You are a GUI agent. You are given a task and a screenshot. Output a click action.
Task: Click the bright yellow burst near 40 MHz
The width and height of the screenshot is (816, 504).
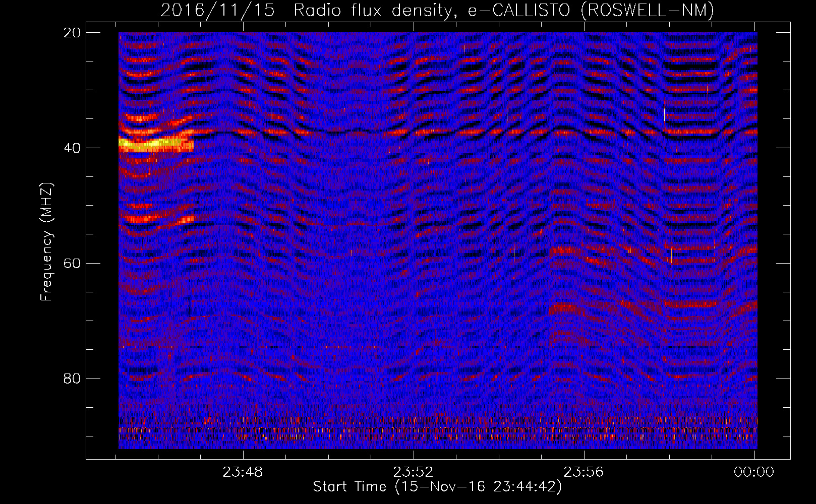coord(155,144)
